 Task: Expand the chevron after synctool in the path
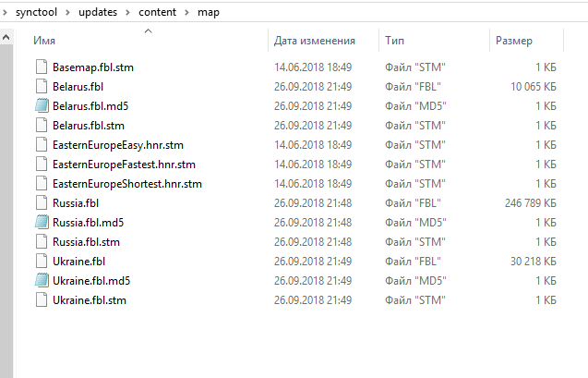coord(68,12)
